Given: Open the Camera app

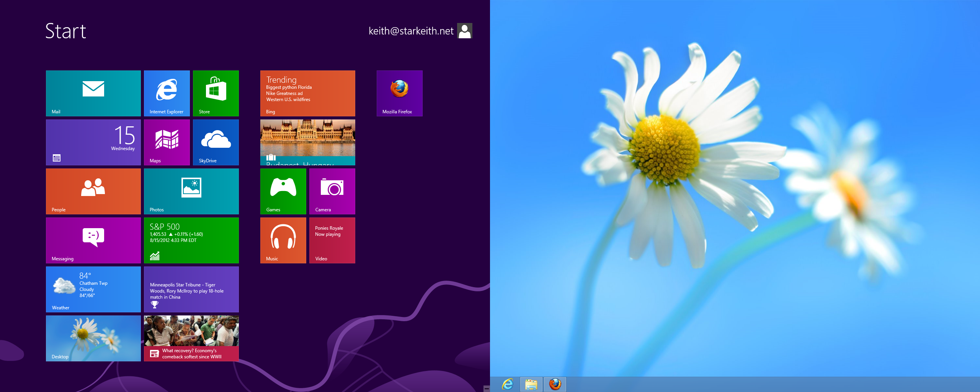Looking at the screenshot, I should tap(332, 191).
